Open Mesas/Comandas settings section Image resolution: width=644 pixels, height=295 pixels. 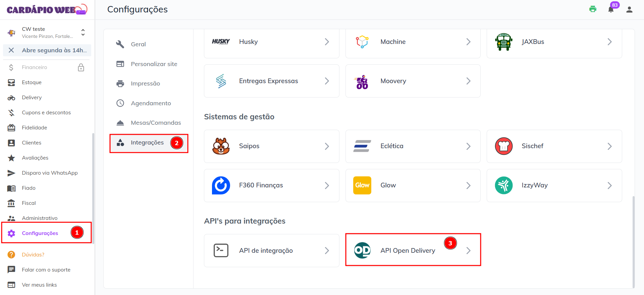click(156, 123)
